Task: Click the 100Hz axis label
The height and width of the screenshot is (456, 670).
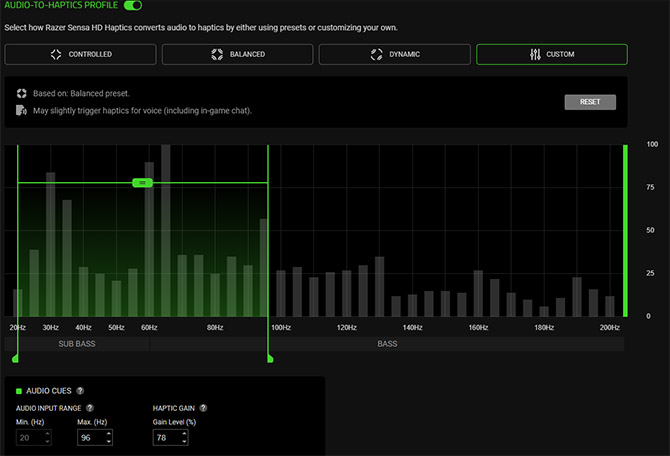Action: coord(281,327)
